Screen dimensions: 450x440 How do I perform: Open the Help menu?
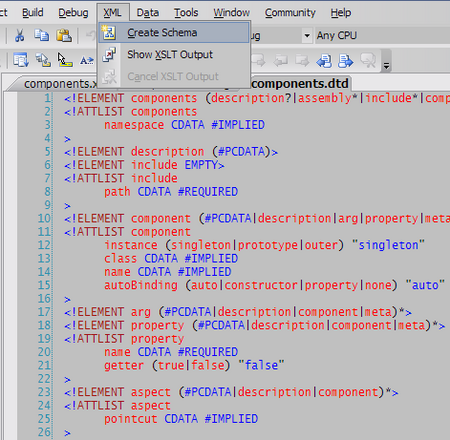[x=341, y=13]
